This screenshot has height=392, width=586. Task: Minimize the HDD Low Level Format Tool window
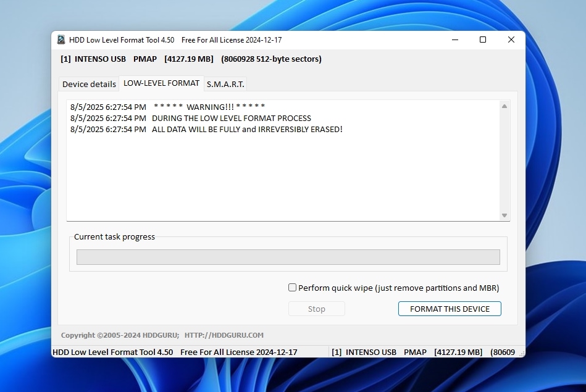[x=455, y=40]
